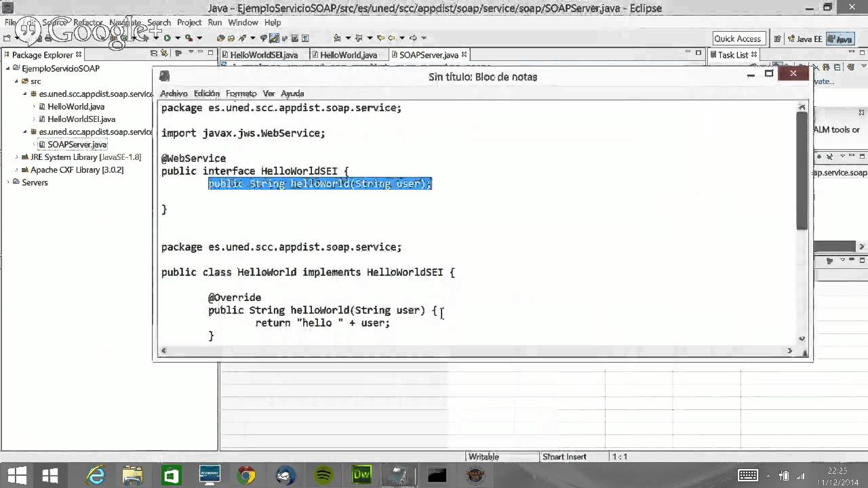Screen dimensions: 868x488
Task: Open Eclipse Help menu
Action: pos(273,22)
